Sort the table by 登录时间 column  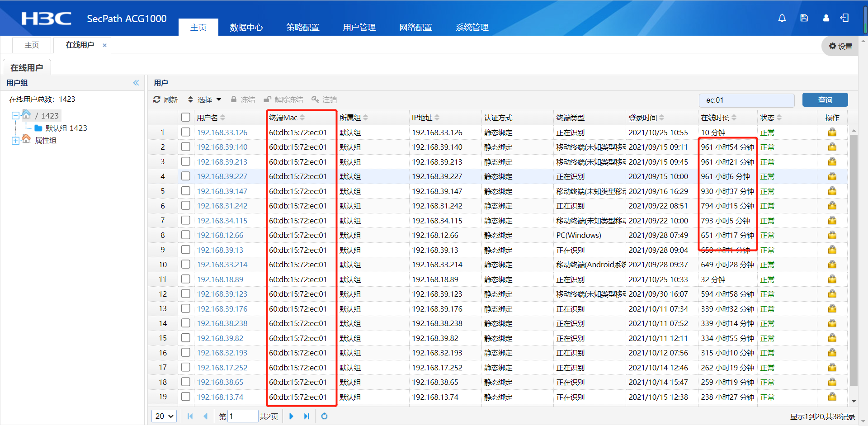point(646,118)
